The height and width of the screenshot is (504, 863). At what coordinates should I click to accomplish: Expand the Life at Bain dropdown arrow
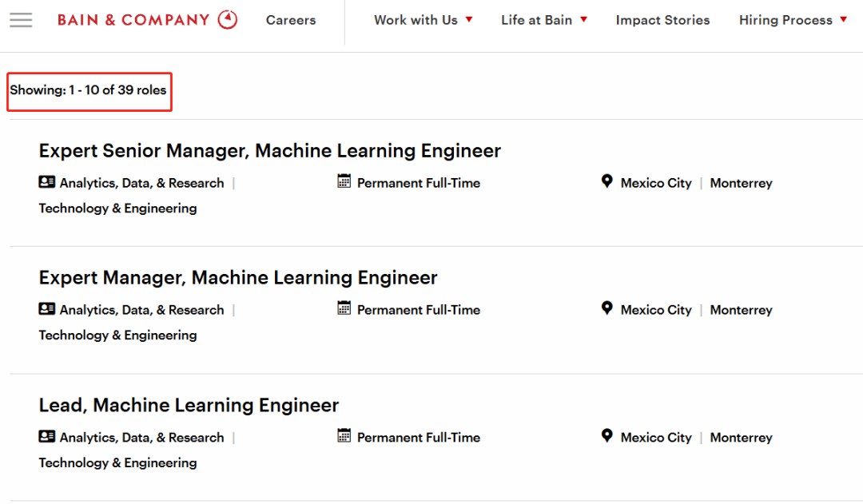[x=583, y=20]
